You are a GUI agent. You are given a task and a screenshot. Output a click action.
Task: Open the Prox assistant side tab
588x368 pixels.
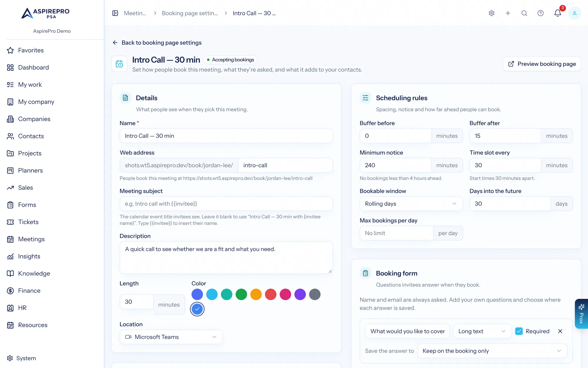tap(581, 314)
